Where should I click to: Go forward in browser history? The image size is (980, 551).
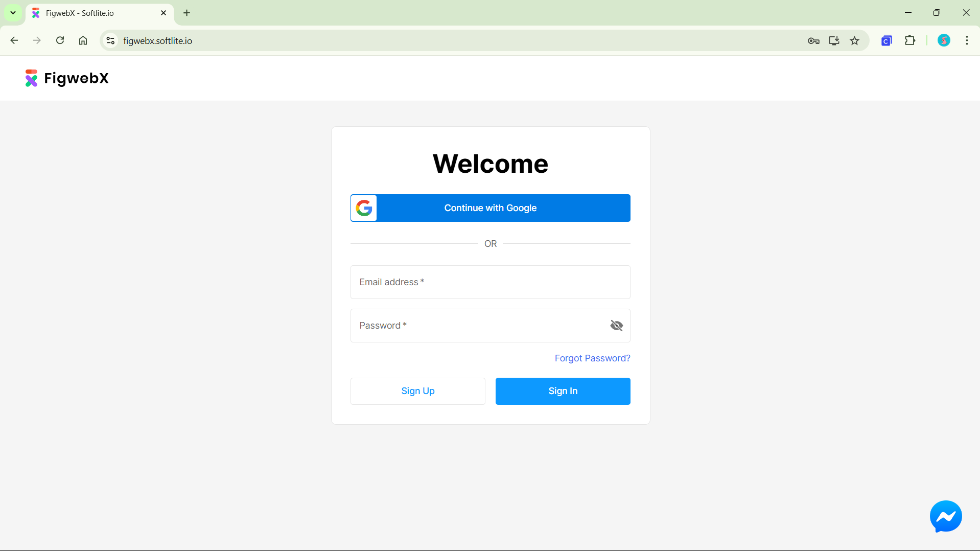pos(37,40)
